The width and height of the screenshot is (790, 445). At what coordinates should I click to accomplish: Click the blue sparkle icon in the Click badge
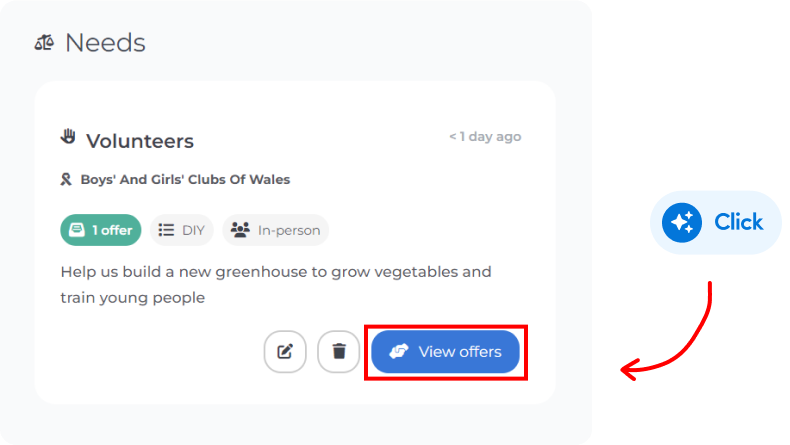pyautogui.click(x=683, y=222)
